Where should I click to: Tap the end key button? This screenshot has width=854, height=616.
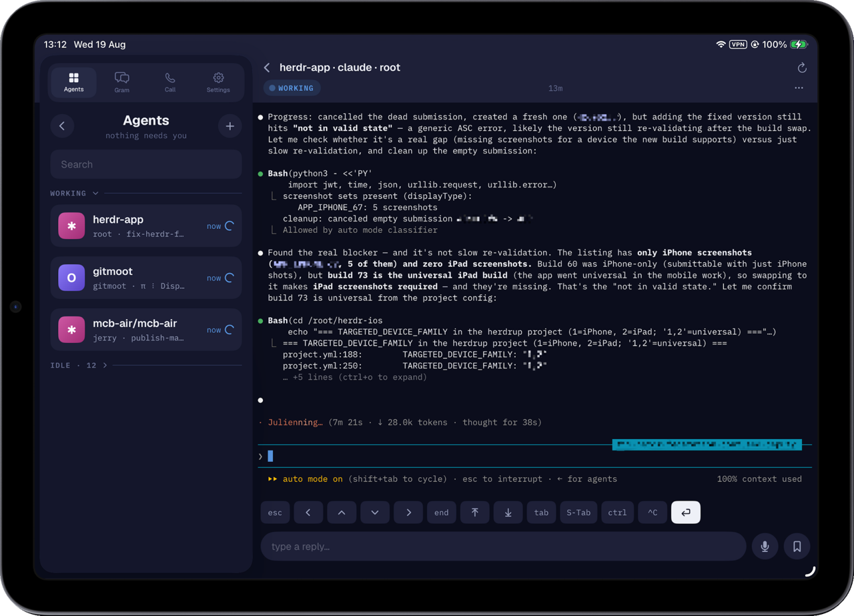pyautogui.click(x=442, y=513)
